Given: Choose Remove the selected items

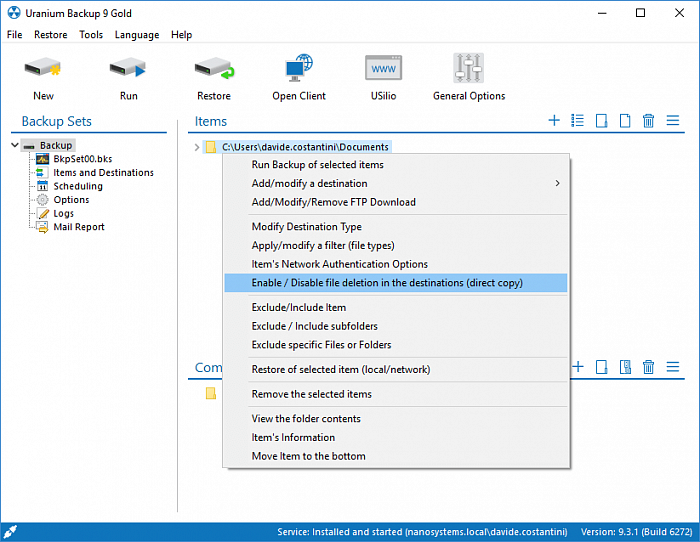Looking at the screenshot, I should click(396, 394).
